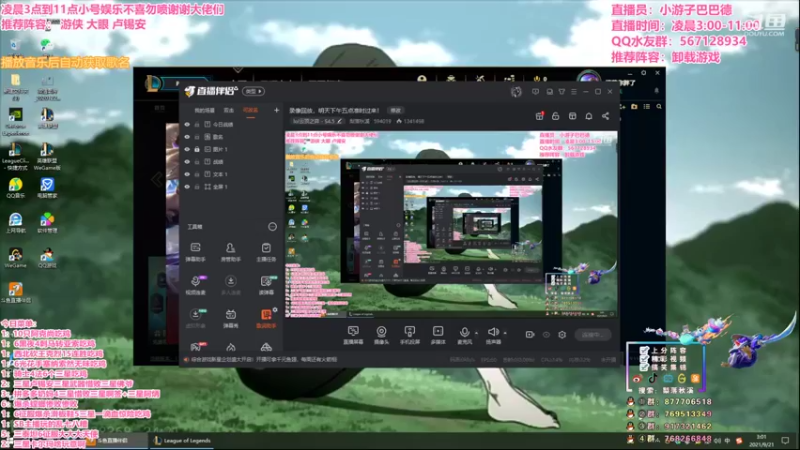Open mode switch pill beside 直播伴侣 logo
The height and width of the screenshot is (450, 800).
(x=254, y=91)
